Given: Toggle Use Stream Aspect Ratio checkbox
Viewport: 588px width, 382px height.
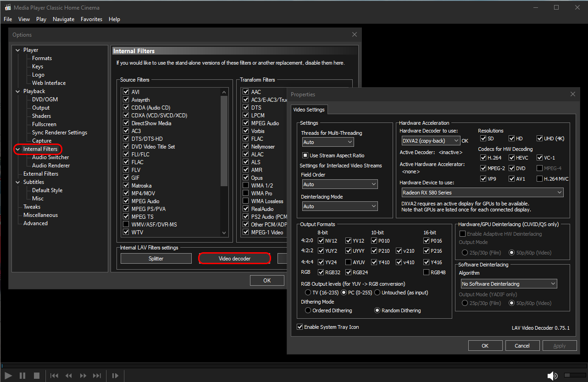Looking at the screenshot, I should point(305,155).
